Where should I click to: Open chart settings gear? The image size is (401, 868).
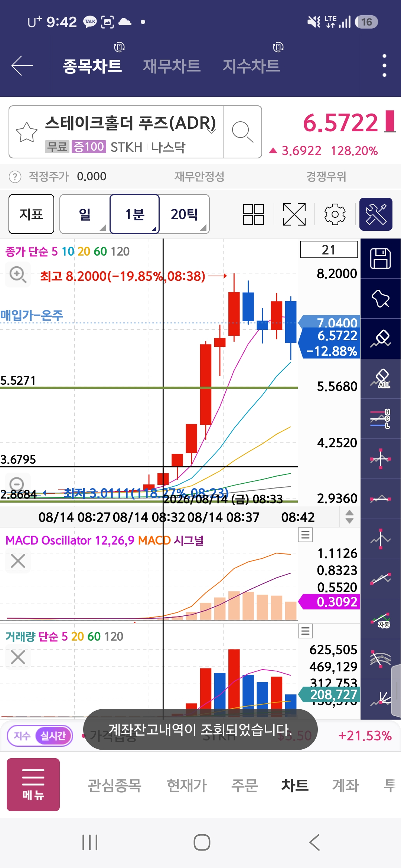[335, 214]
